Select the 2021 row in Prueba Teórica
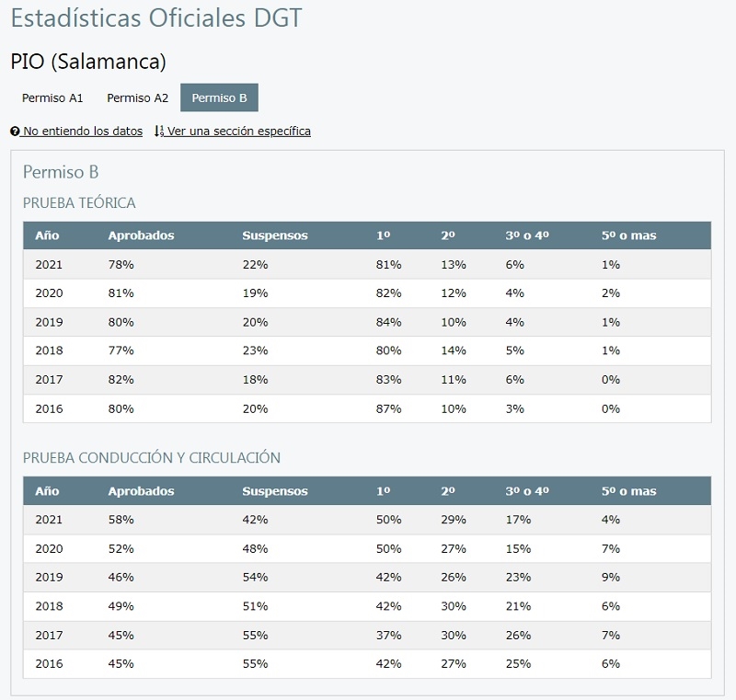The height and width of the screenshot is (700, 736). [x=367, y=265]
